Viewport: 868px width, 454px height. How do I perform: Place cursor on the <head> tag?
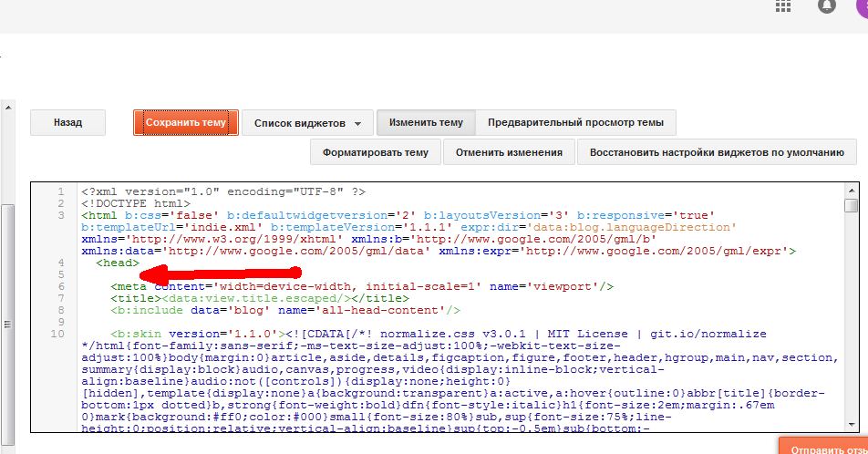(x=118, y=263)
